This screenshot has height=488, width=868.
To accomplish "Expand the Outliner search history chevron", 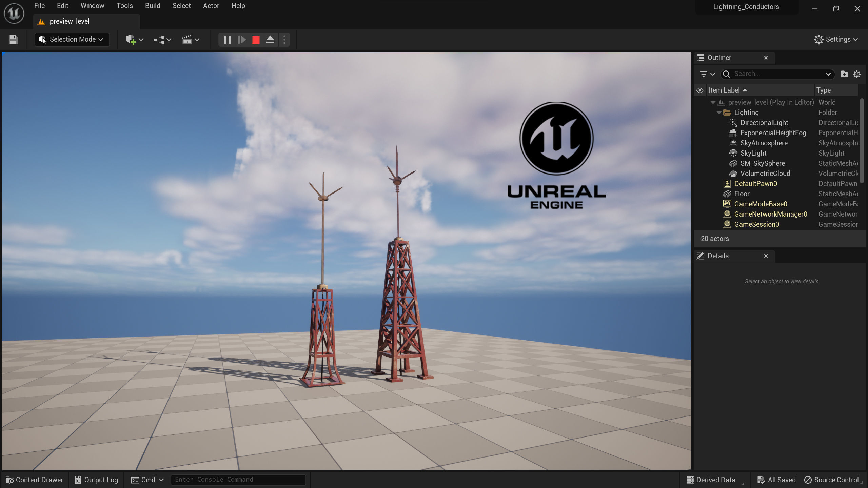I will pos(828,74).
